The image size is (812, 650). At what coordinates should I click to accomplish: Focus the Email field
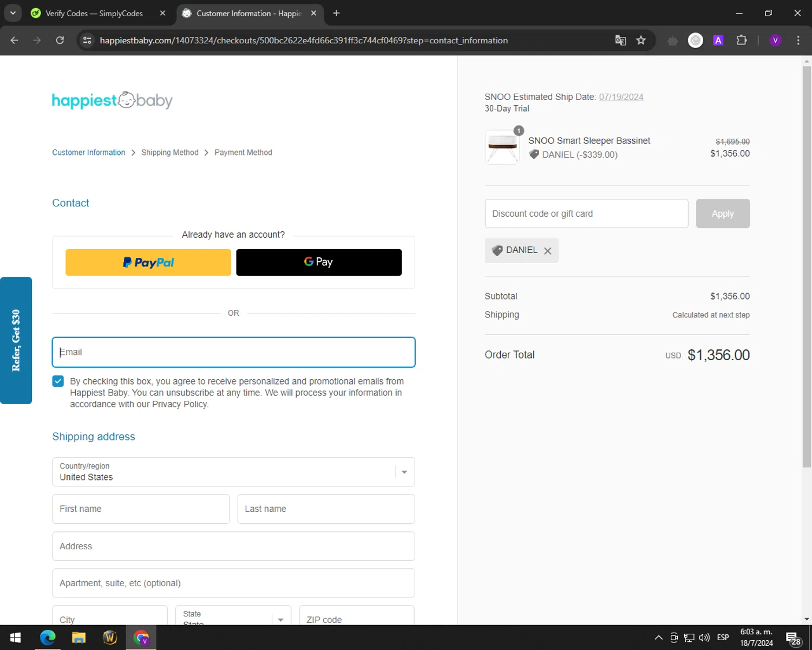tap(233, 352)
